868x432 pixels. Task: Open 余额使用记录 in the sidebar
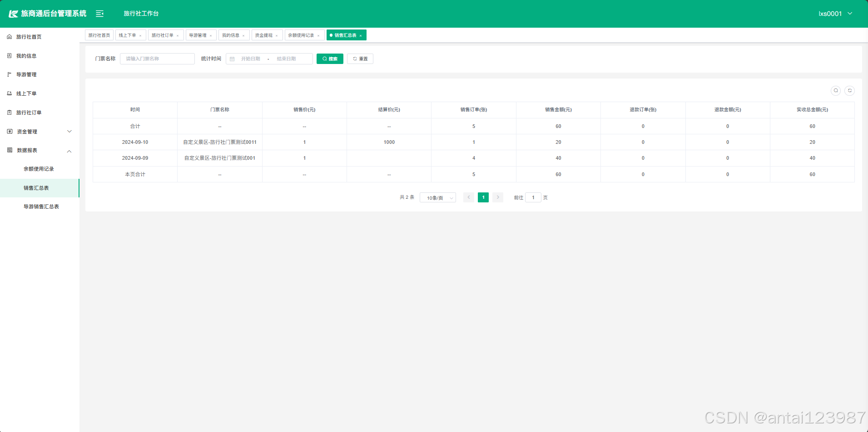point(40,169)
